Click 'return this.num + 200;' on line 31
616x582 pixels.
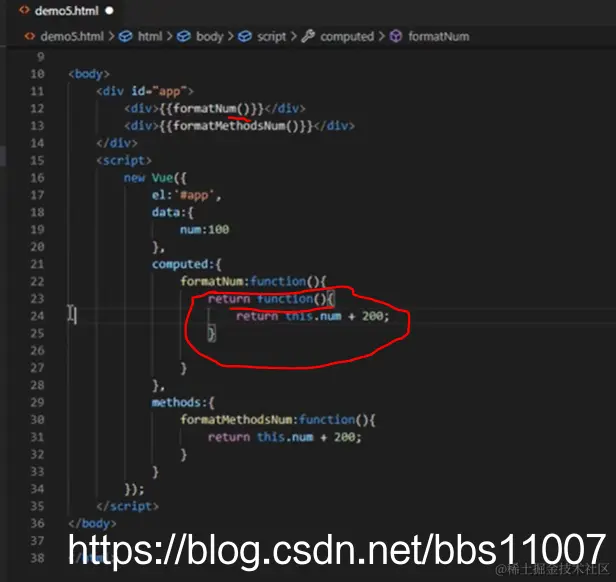point(284,437)
